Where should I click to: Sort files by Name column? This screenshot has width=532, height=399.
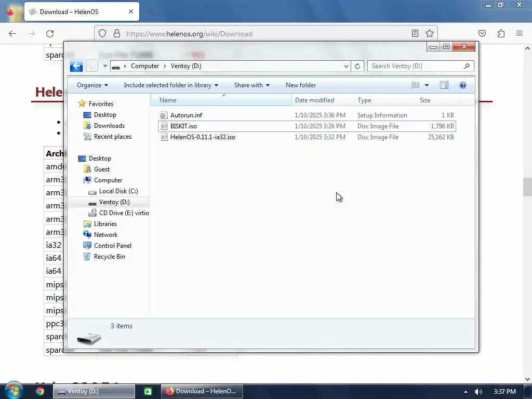(x=221, y=100)
